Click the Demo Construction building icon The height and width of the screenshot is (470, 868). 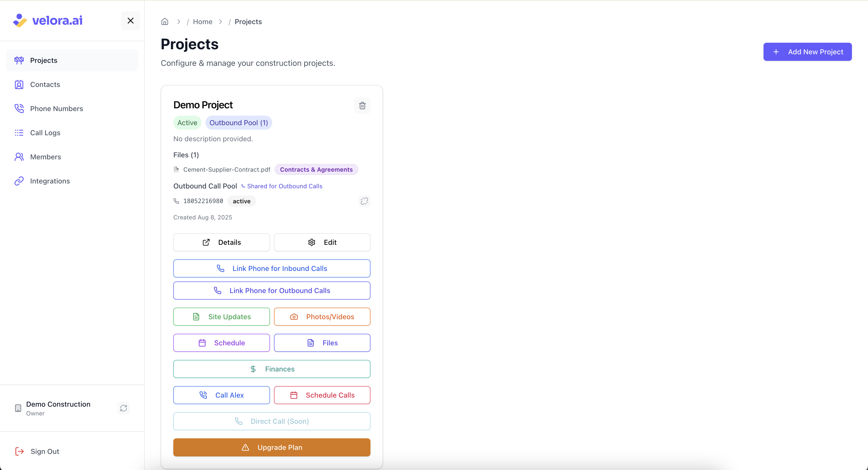(x=18, y=408)
